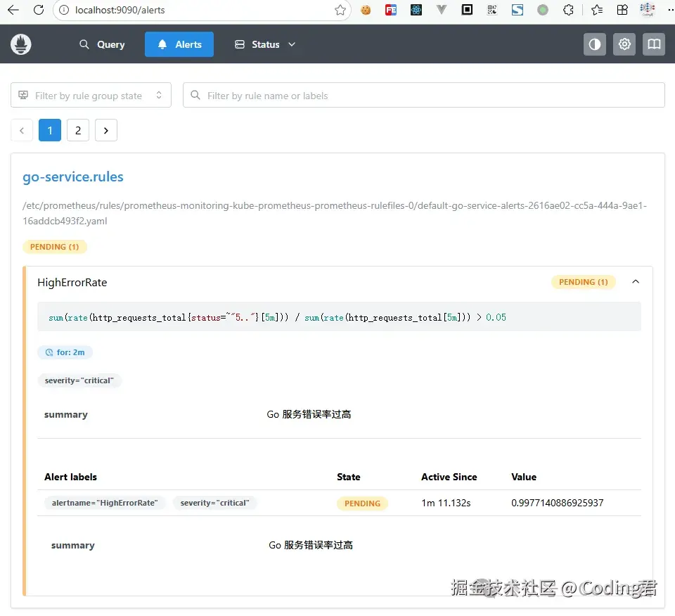Open the Query page
This screenshot has height=616, width=675.
click(102, 44)
